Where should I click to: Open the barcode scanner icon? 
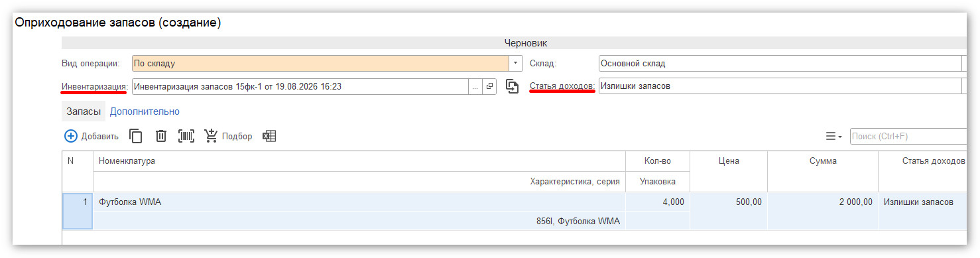click(186, 136)
